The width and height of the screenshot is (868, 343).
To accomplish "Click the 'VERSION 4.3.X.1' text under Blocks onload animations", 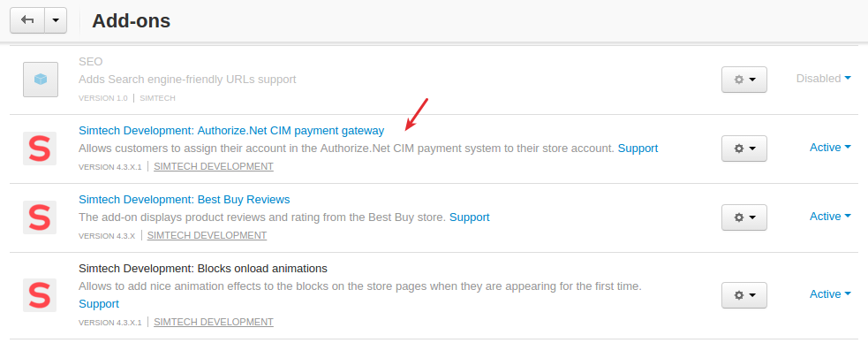I will pos(110,323).
